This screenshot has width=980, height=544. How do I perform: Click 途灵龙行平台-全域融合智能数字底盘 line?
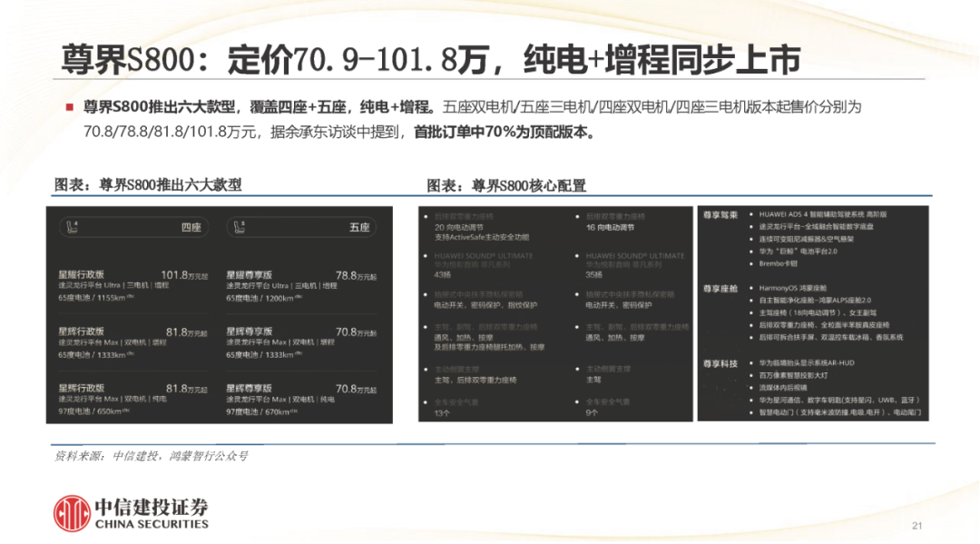point(817,227)
